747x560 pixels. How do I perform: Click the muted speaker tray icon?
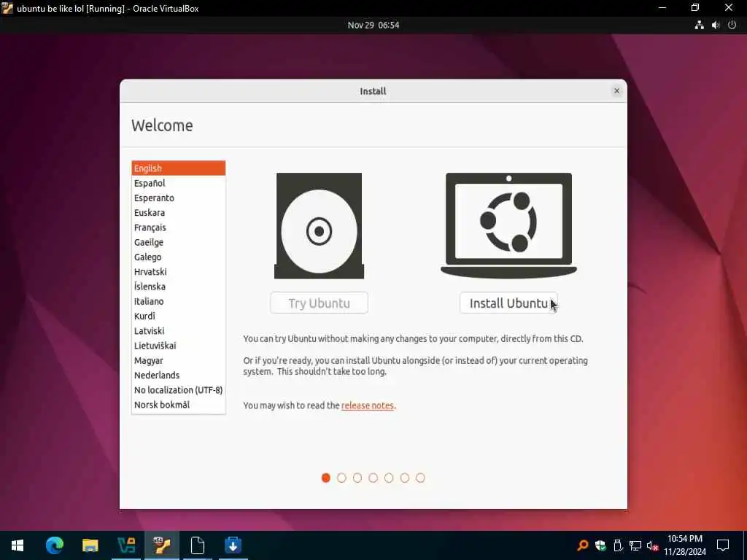click(x=652, y=545)
